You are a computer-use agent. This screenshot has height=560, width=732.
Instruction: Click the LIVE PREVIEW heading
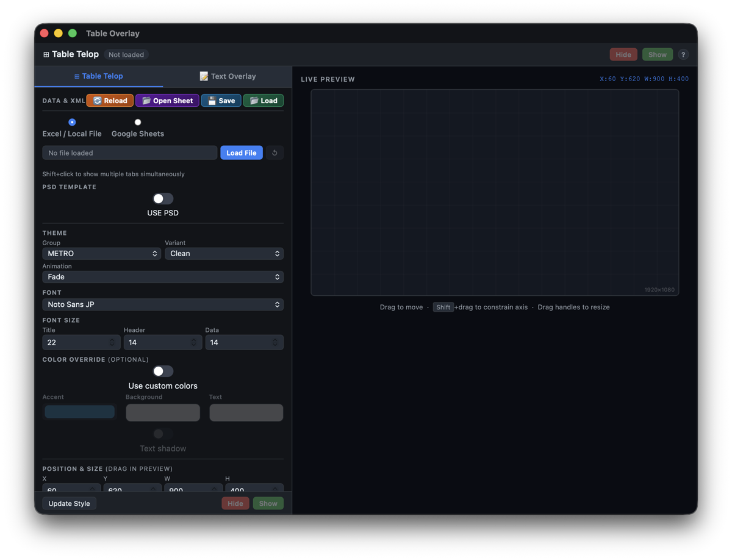328,79
